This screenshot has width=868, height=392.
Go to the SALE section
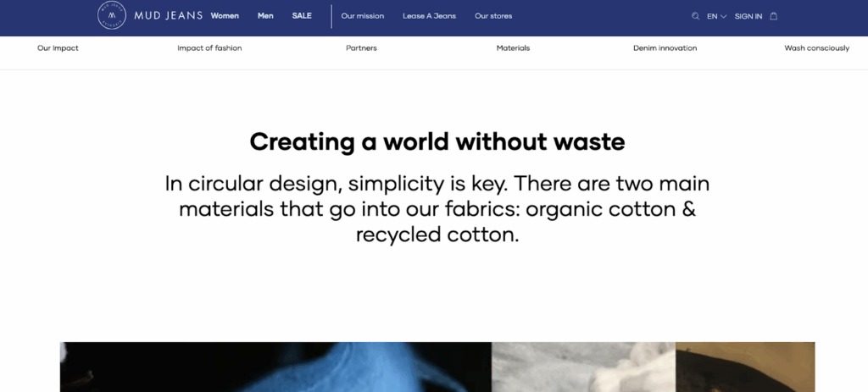click(302, 16)
